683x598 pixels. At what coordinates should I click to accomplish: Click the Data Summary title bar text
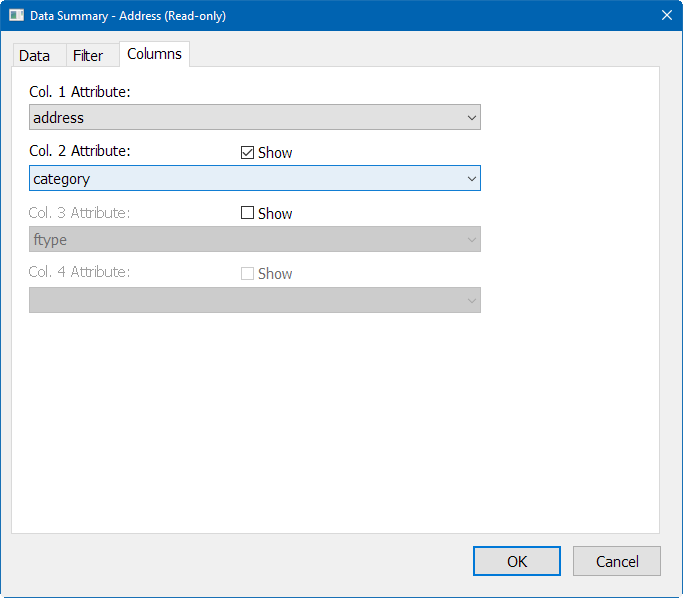pos(128,15)
